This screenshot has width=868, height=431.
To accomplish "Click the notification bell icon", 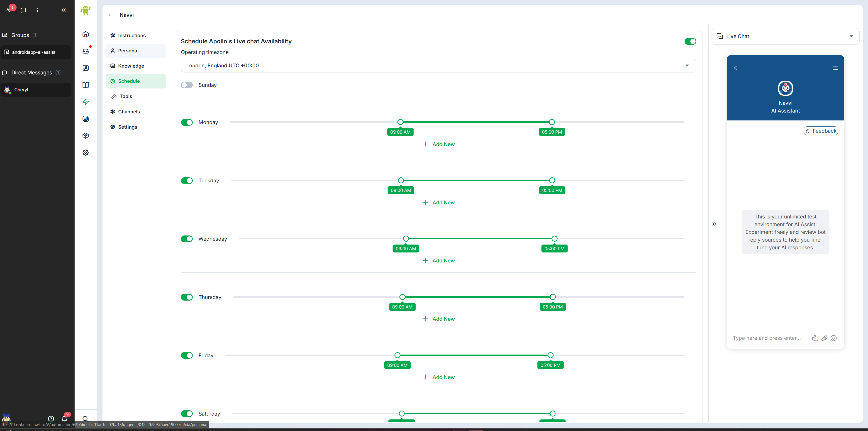I will point(64,418).
